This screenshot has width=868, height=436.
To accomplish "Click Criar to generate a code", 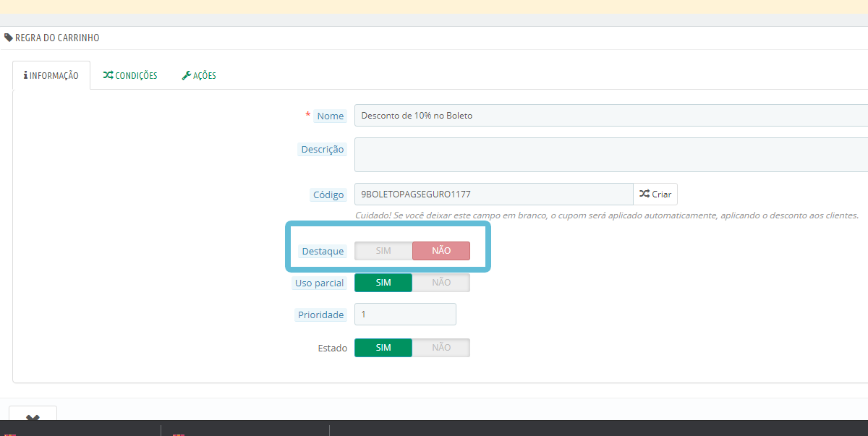I will pyautogui.click(x=655, y=195).
